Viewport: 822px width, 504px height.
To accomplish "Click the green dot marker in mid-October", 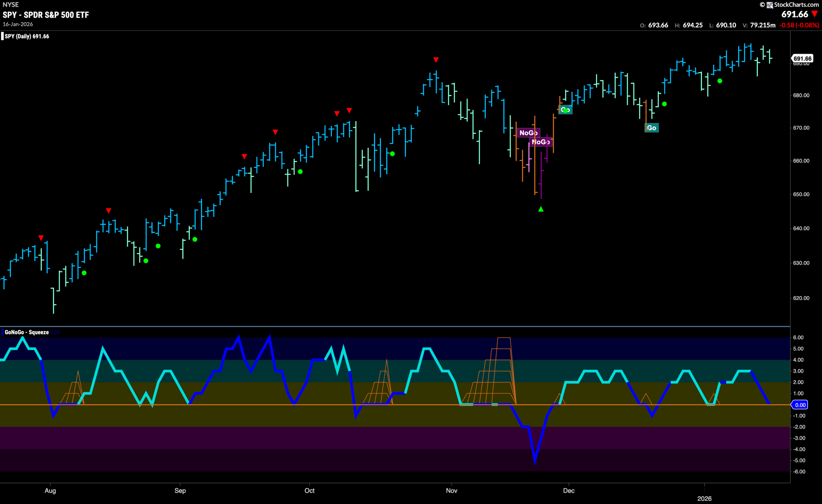I will coord(392,154).
